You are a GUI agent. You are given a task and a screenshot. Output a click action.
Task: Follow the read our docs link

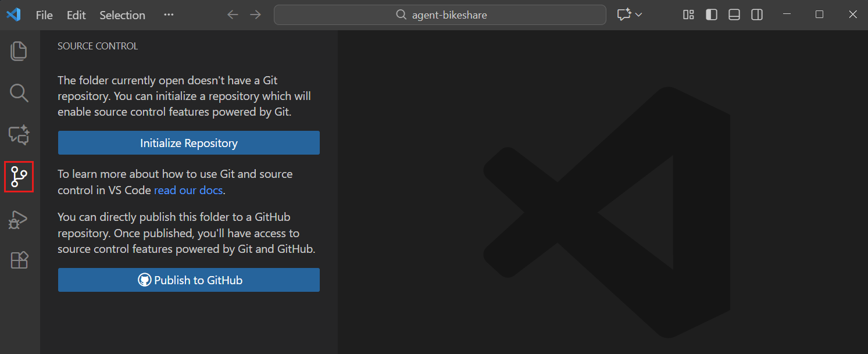coord(188,189)
